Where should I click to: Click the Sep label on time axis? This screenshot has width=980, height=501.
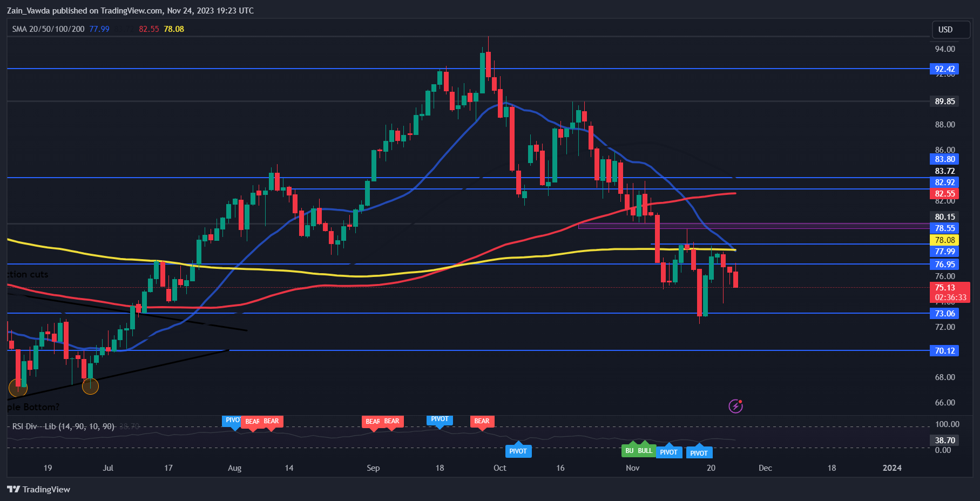[x=373, y=468]
